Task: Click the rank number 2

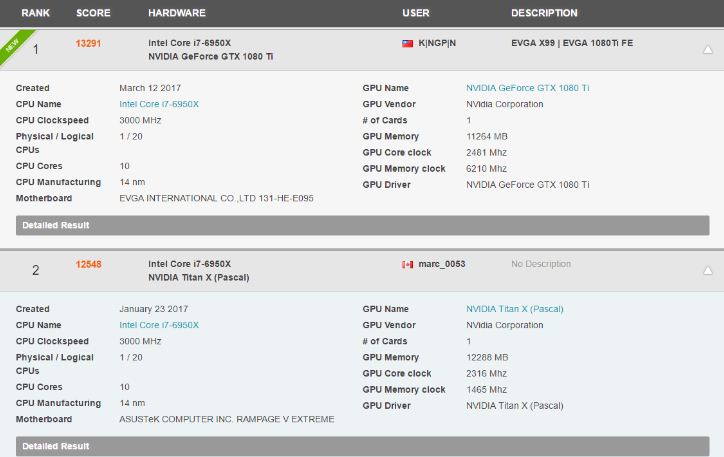Action: click(36, 271)
